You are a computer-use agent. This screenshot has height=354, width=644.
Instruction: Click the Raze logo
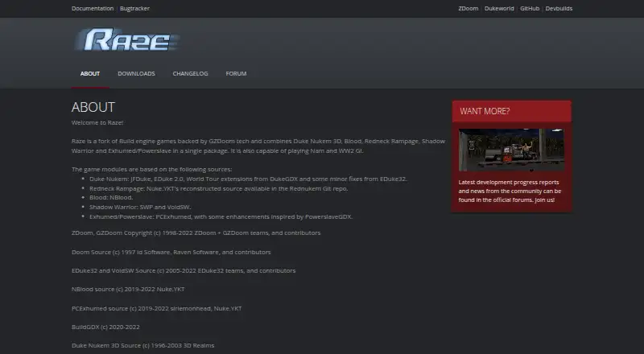[127, 40]
